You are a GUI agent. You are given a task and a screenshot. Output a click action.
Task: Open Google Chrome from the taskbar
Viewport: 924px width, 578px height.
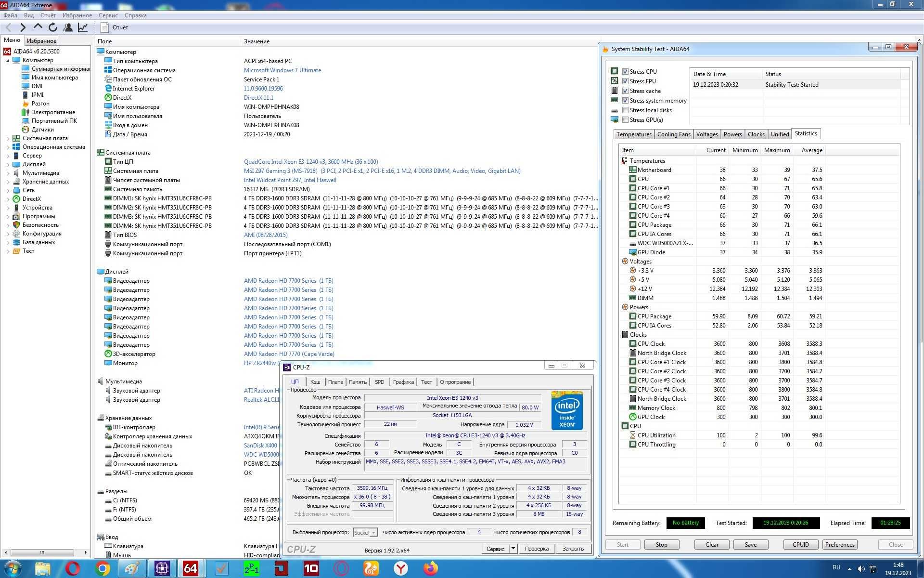[x=103, y=569]
